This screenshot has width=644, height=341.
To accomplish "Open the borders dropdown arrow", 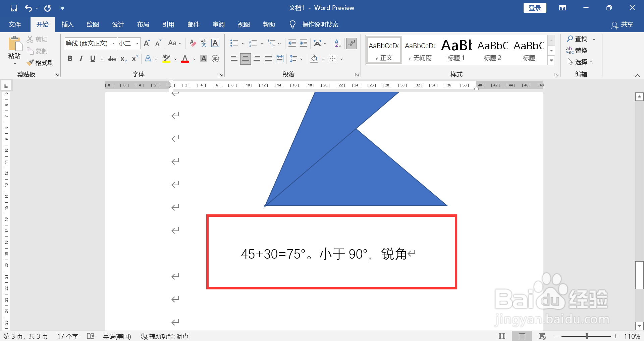I will click(x=342, y=59).
